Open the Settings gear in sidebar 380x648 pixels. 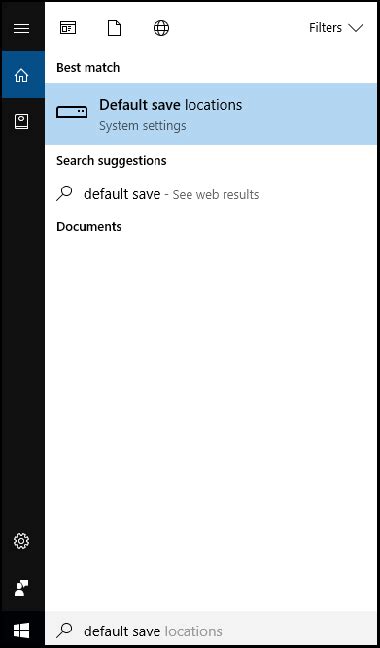tap(21, 541)
